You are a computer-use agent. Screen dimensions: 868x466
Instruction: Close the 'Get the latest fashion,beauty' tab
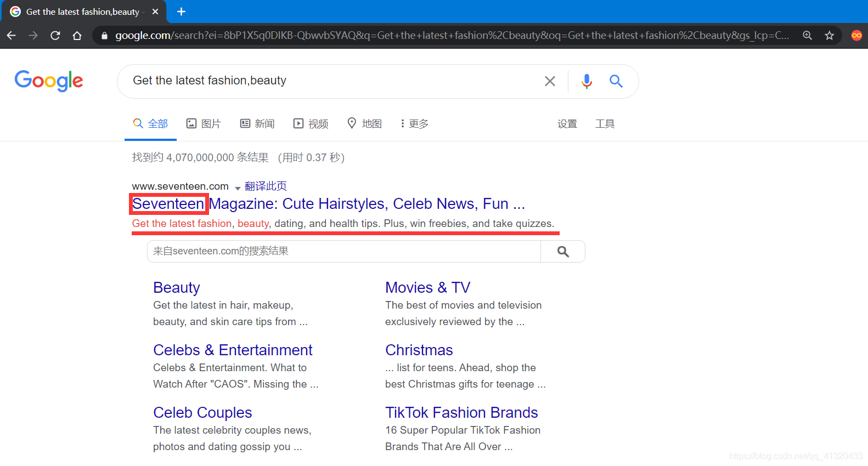(x=155, y=12)
